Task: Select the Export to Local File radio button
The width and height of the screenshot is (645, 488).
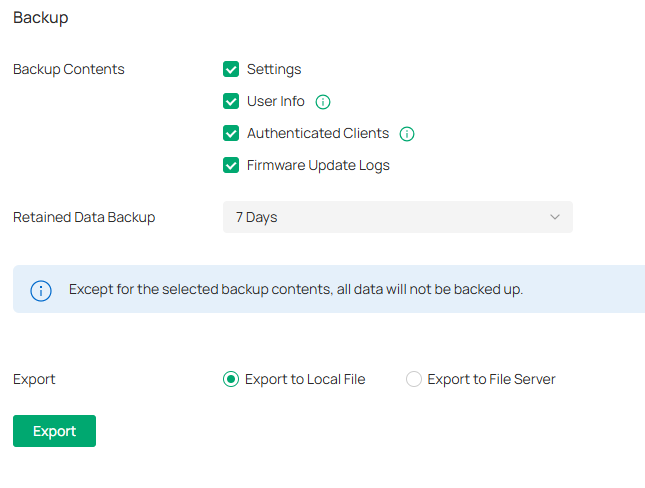Action: (x=231, y=379)
